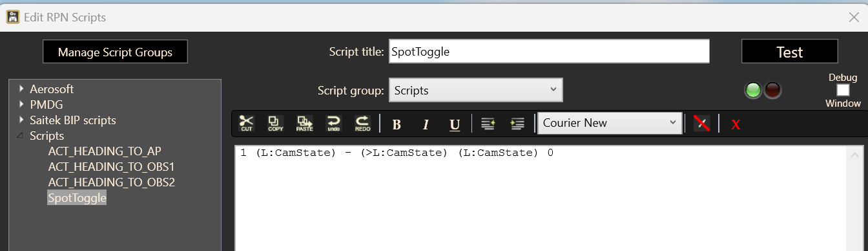The width and height of the screenshot is (868, 251).
Task: Click the Copy toolbar icon
Action: (x=275, y=123)
